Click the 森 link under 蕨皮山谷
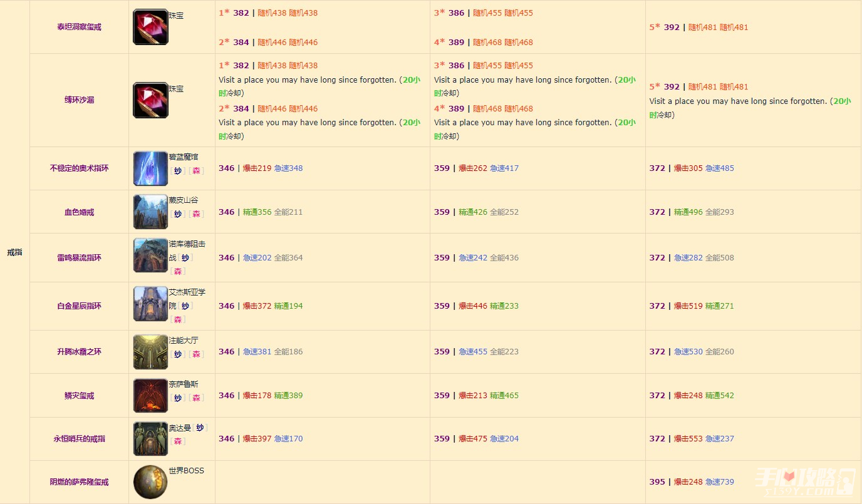 [196, 213]
